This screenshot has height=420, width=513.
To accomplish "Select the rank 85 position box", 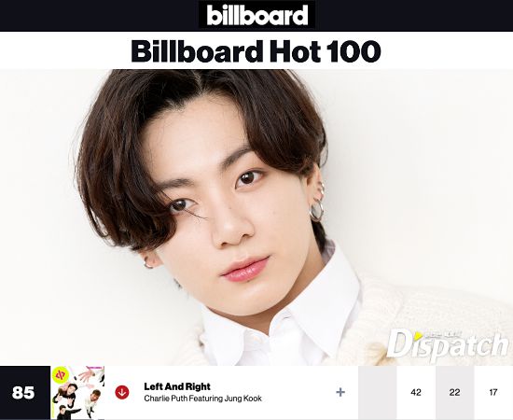I will coord(25,393).
